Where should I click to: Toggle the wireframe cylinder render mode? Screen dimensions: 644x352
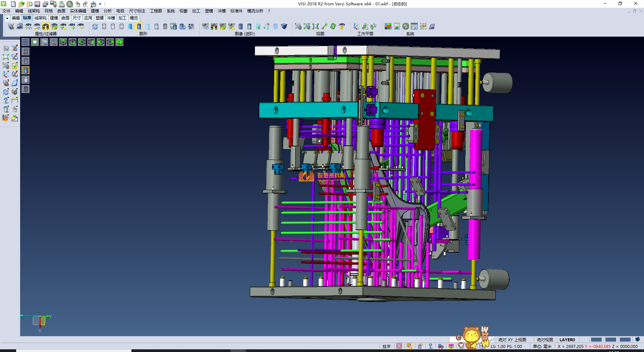[104, 27]
